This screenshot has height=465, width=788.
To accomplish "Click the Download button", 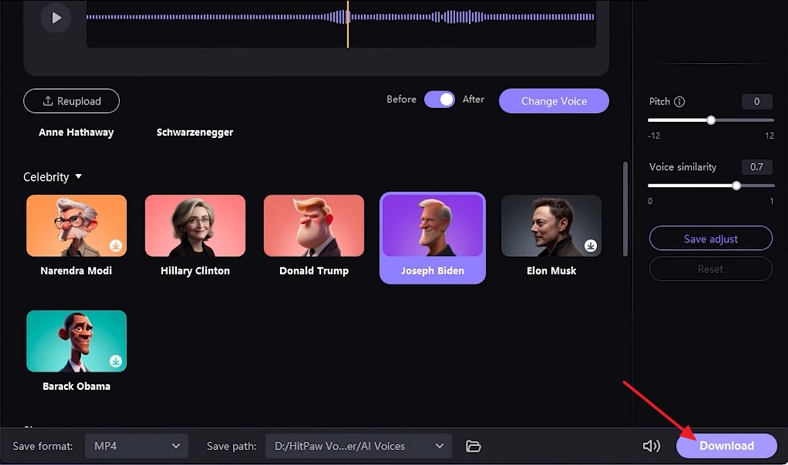I will [726, 446].
